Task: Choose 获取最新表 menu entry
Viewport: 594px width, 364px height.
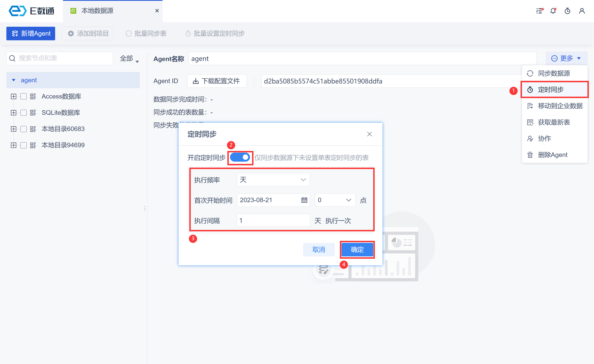Action: click(554, 122)
